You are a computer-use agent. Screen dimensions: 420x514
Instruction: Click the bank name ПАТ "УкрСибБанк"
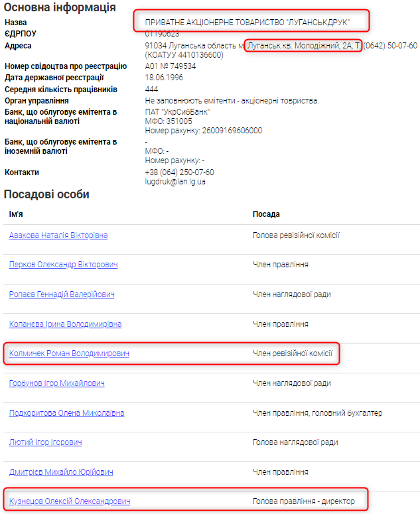[x=177, y=112]
